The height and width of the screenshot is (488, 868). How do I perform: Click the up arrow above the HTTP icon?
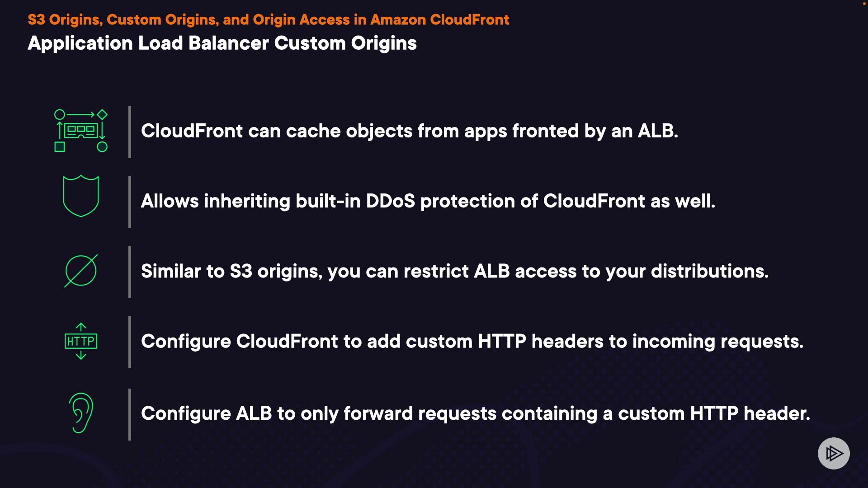pyautogui.click(x=81, y=327)
